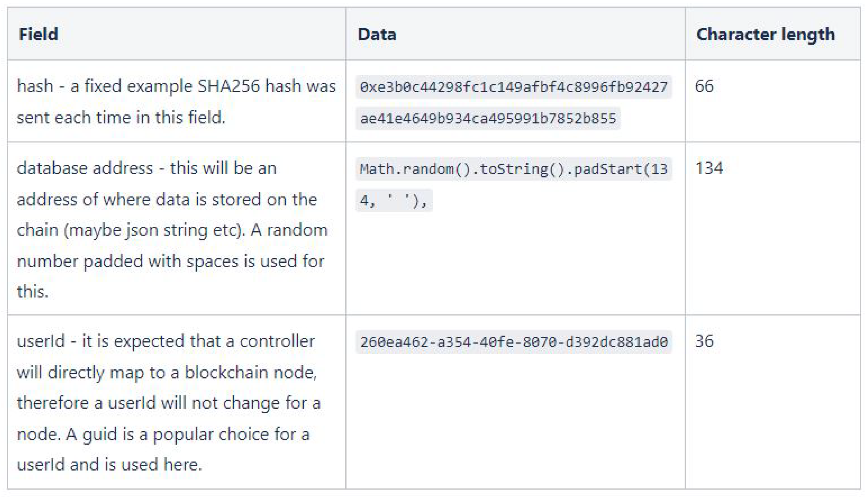
Task: Click the "therefore a userId will not change" line
Action: click(169, 403)
